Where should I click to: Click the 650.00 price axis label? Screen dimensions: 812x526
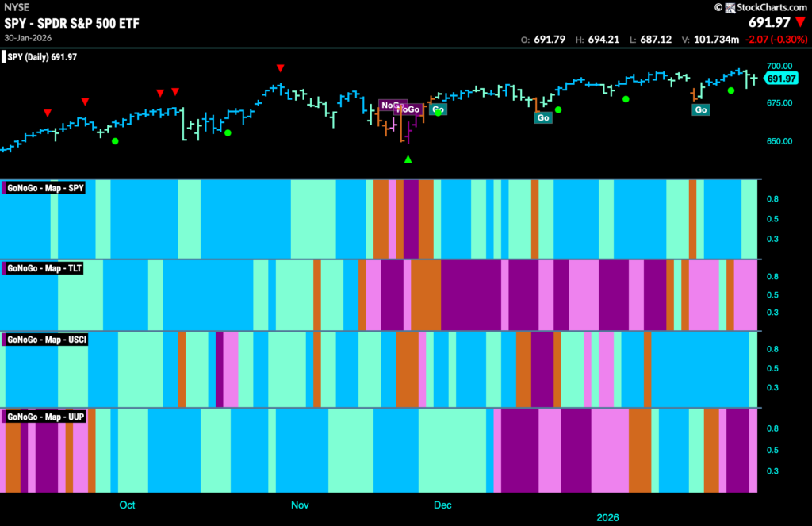pos(779,141)
